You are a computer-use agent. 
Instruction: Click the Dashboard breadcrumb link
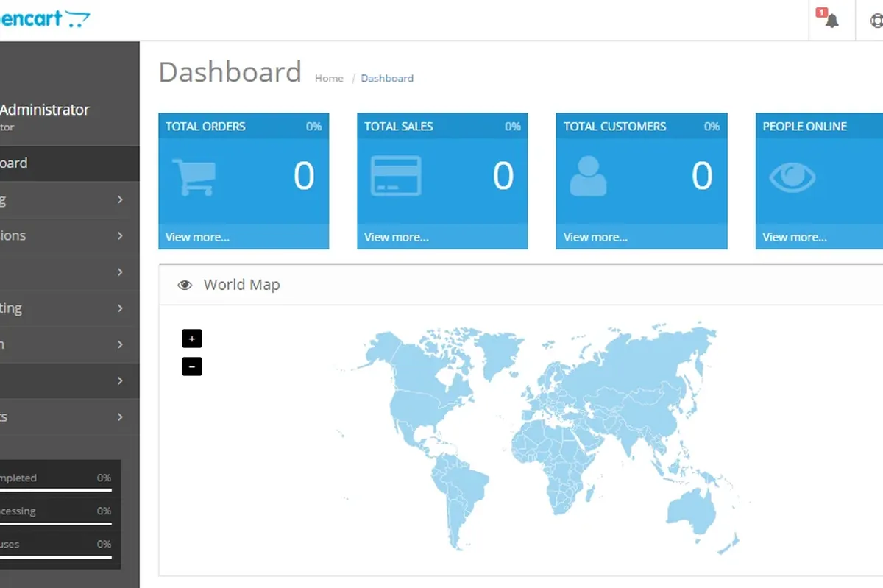pyautogui.click(x=387, y=78)
